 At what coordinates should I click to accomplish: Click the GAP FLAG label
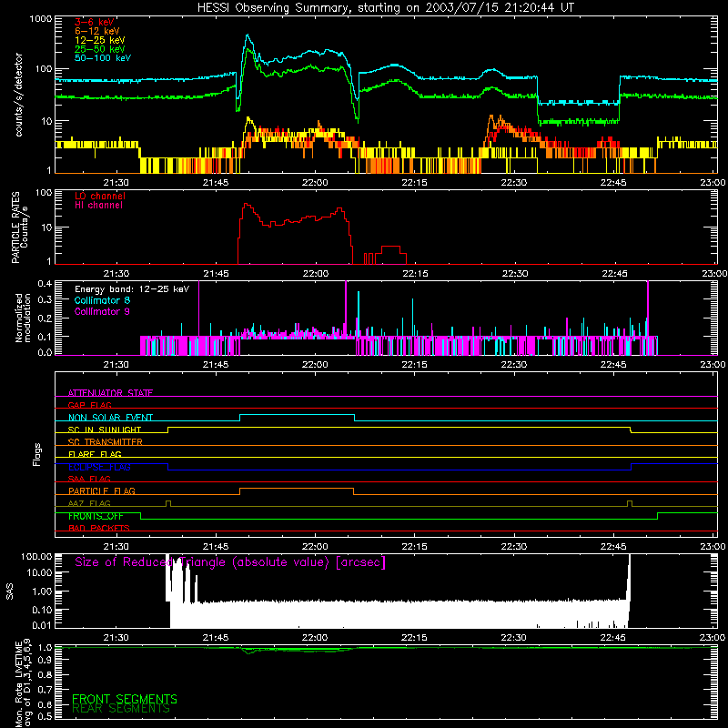89,405
